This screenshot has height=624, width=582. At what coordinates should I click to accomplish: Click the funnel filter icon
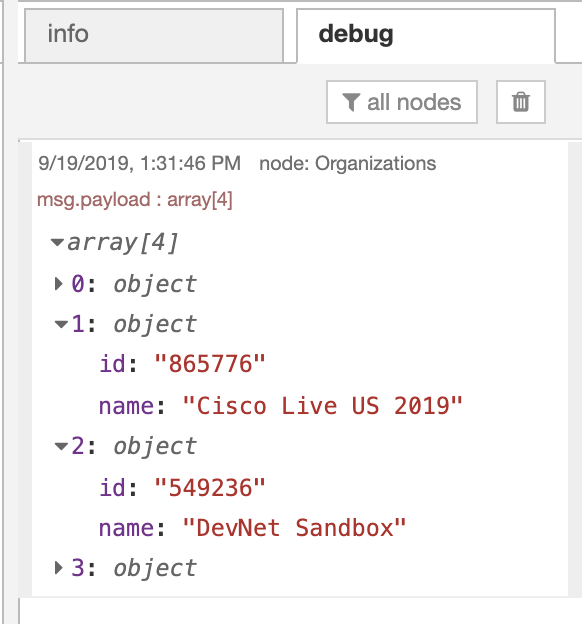[351, 102]
